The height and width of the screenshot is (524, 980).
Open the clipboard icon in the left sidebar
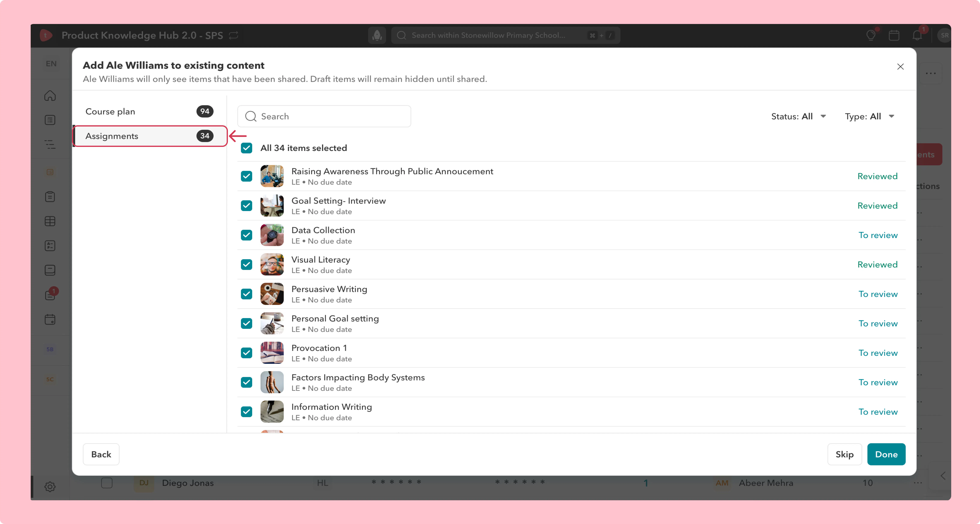tap(50, 197)
